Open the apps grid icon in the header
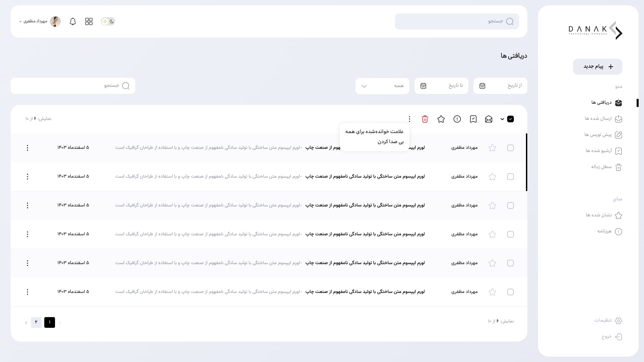The image size is (644, 362). (x=89, y=21)
